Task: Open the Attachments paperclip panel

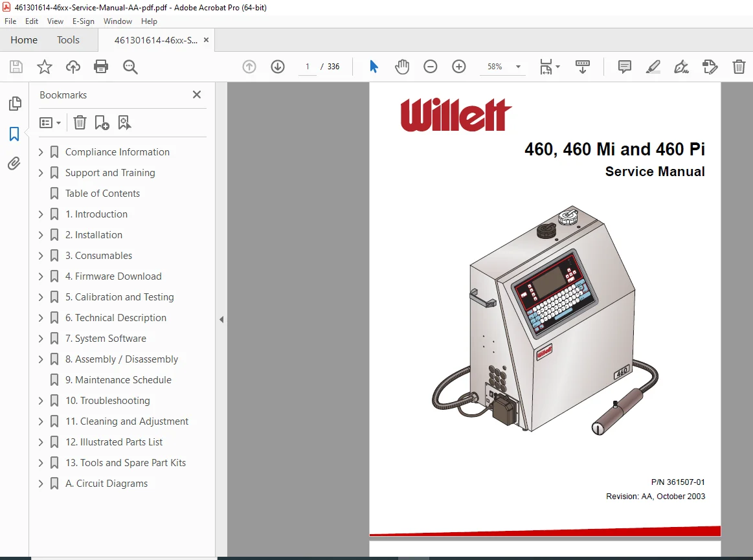Action: tap(14, 164)
